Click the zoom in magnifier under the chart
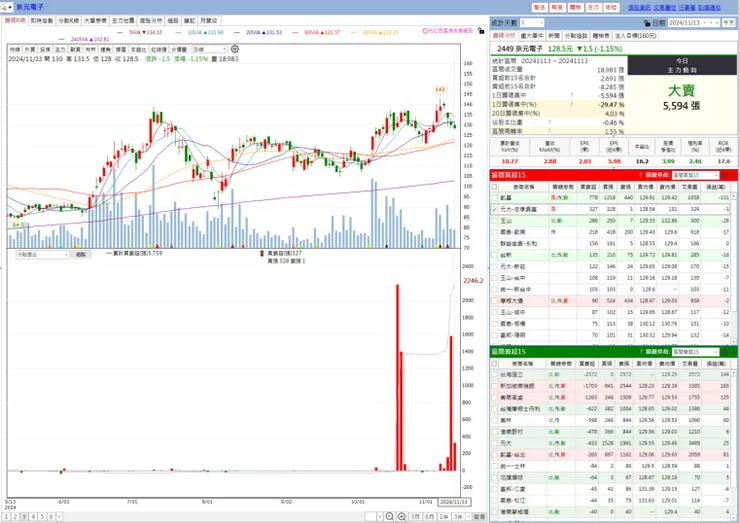 pos(402,516)
